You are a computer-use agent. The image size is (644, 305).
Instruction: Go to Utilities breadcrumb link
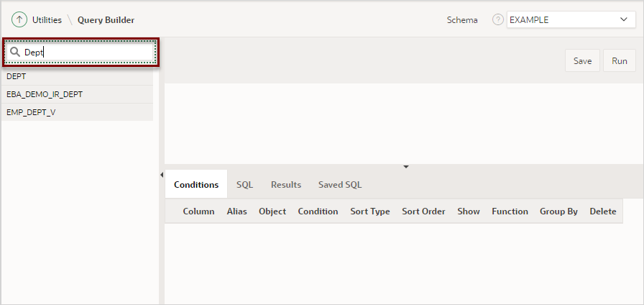[x=47, y=19]
